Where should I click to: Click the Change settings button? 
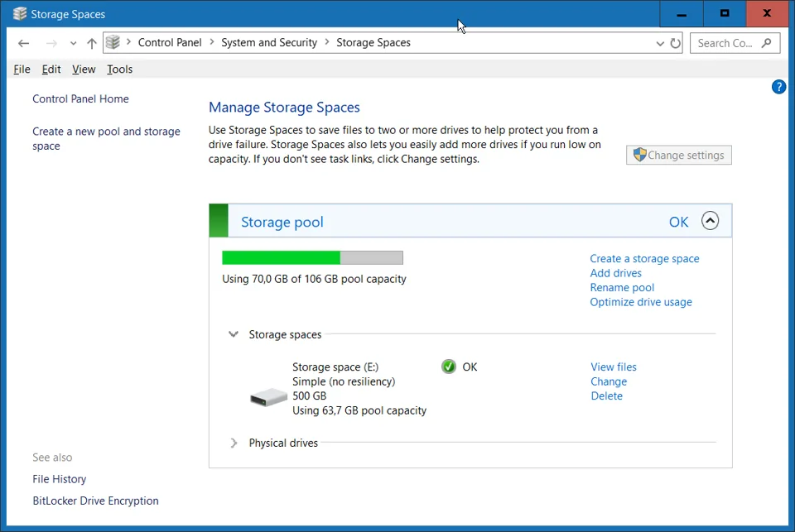point(679,155)
